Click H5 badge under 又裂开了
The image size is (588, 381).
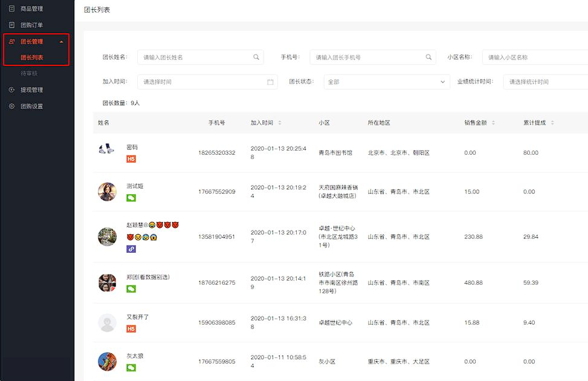(131, 329)
